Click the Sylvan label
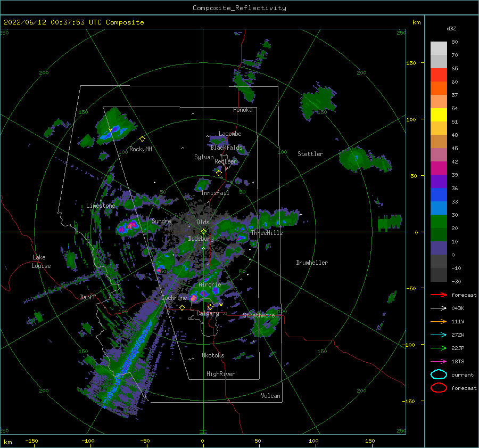 tap(204, 157)
